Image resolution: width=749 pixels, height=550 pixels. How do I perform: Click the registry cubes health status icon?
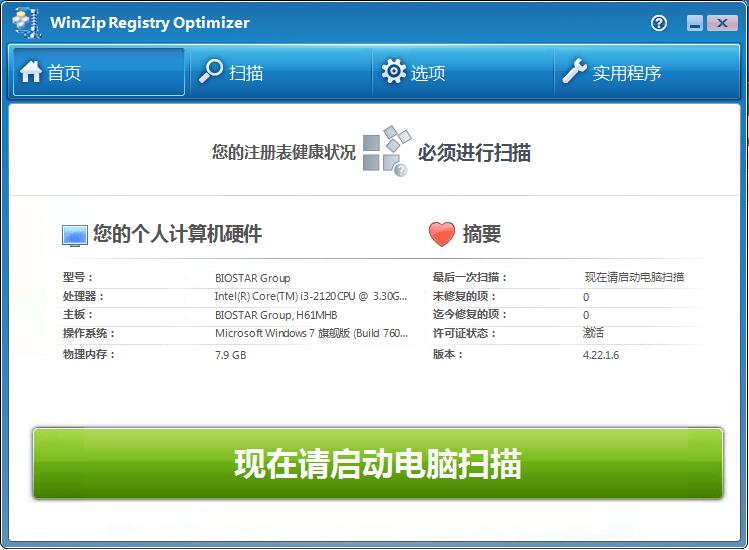[386, 151]
